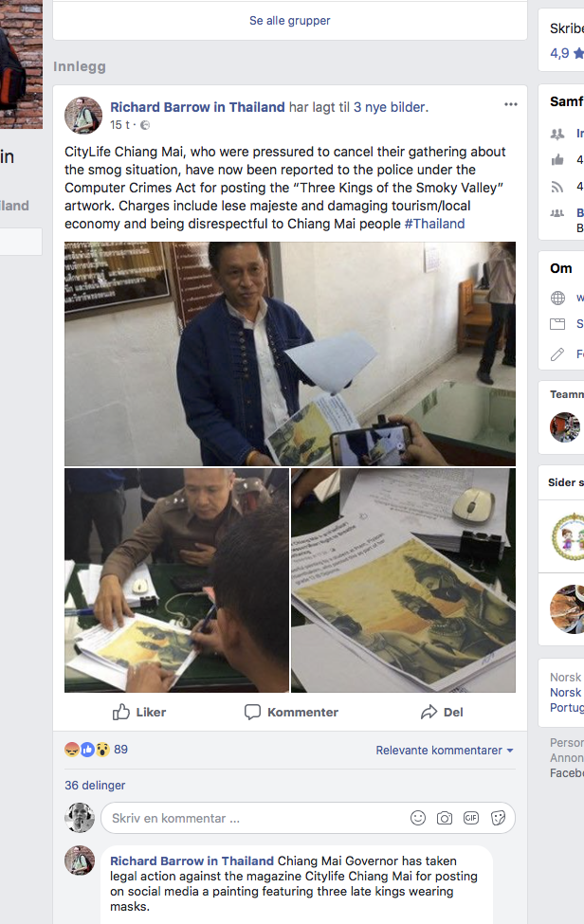Screen dimensions: 584x924
Task: Click the reaction emojis next to 89
Action: click(x=87, y=750)
